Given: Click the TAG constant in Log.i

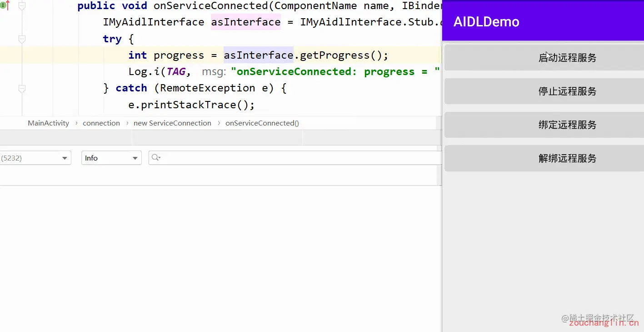Looking at the screenshot, I should pyautogui.click(x=176, y=72).
